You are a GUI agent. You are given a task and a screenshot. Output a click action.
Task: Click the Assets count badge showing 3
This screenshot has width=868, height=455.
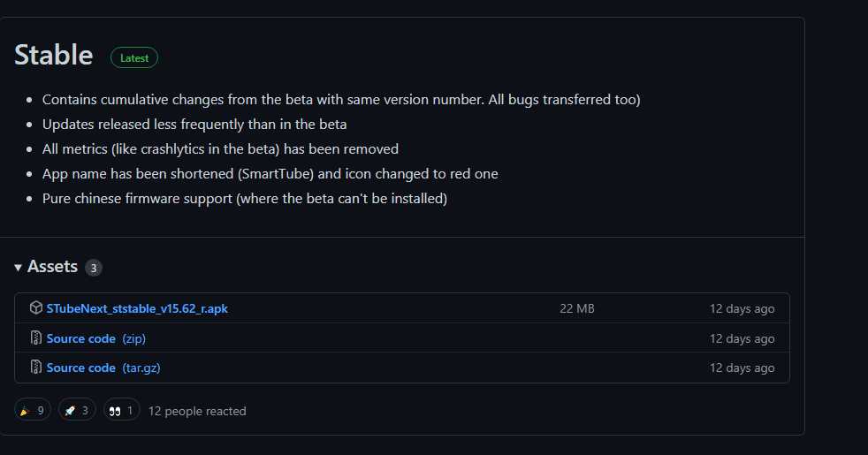[94, 268]
